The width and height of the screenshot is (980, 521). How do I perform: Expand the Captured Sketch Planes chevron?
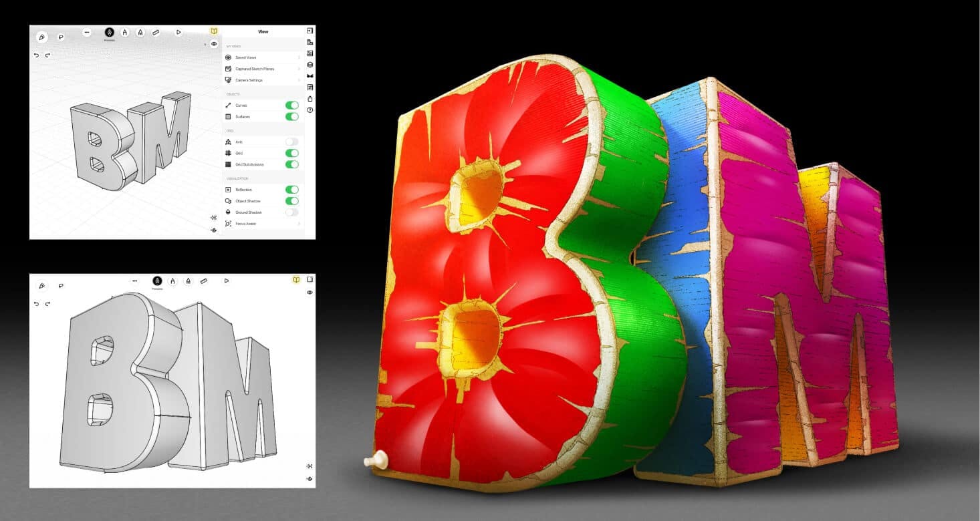[299, 69]
